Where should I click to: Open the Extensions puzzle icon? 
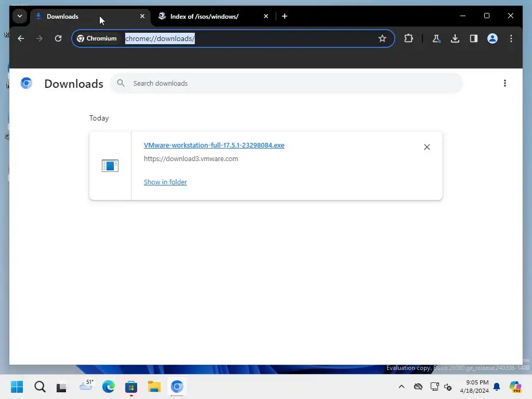coord(408,38)
